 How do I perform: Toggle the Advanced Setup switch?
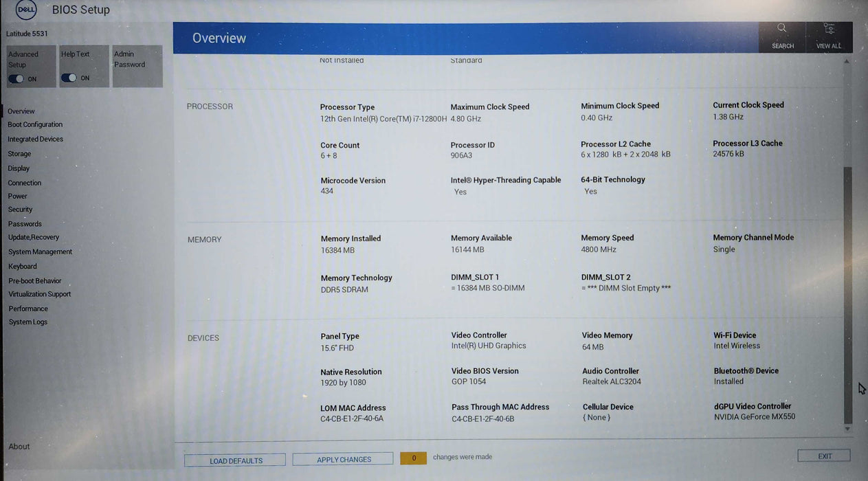click(x=16, y=79)
